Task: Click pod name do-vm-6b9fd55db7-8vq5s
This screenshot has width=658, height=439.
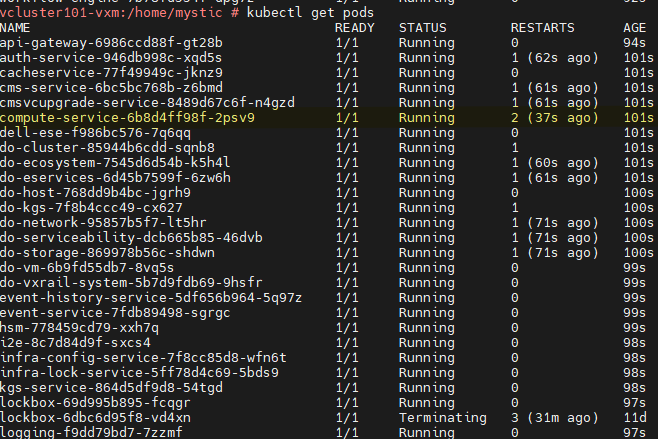Action: pyautogui.click(x=87, y=268)
